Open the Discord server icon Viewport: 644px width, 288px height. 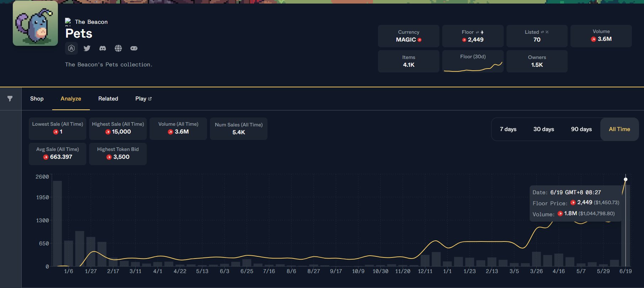click(103, 48)
